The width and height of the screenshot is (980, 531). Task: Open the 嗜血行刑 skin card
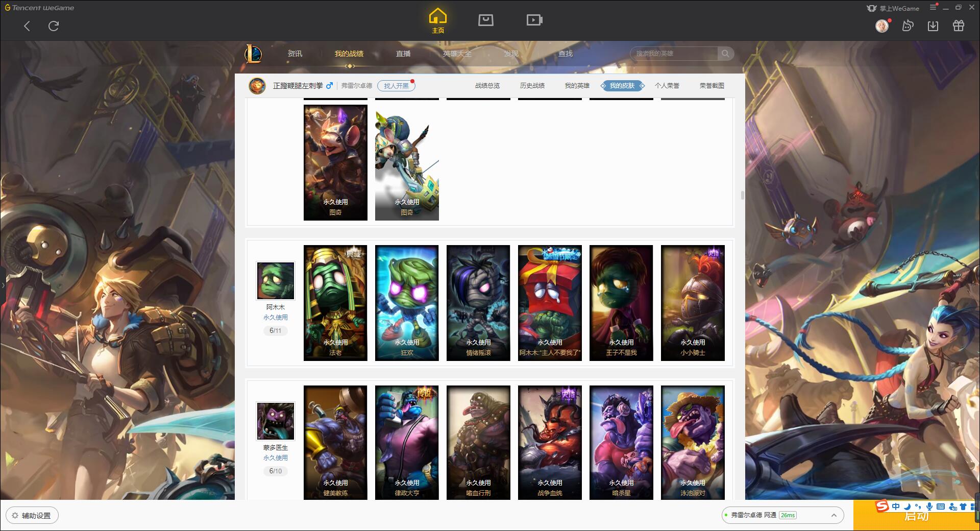pos(478,442)
